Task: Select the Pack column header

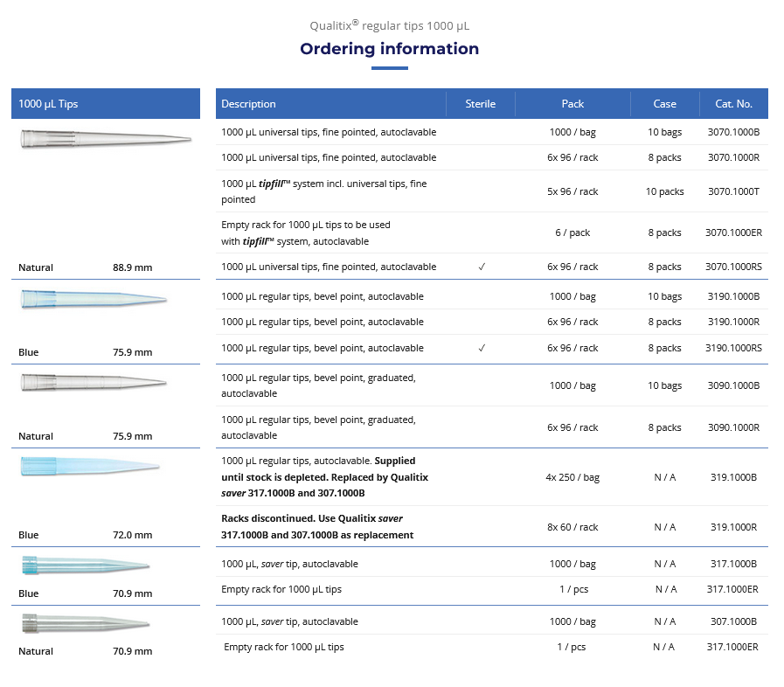Action: [x=572, y=104]
